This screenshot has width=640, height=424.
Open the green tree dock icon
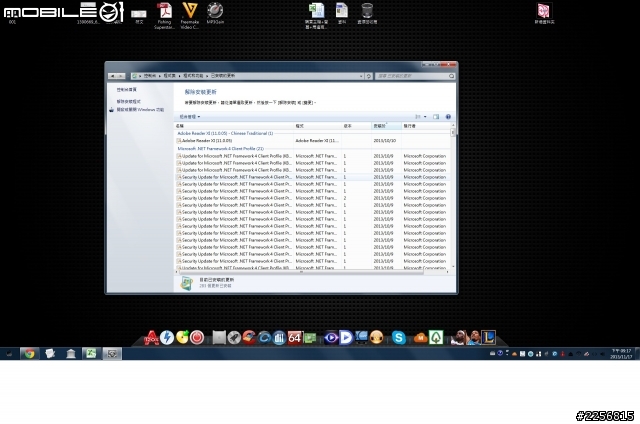coord(436,338)
